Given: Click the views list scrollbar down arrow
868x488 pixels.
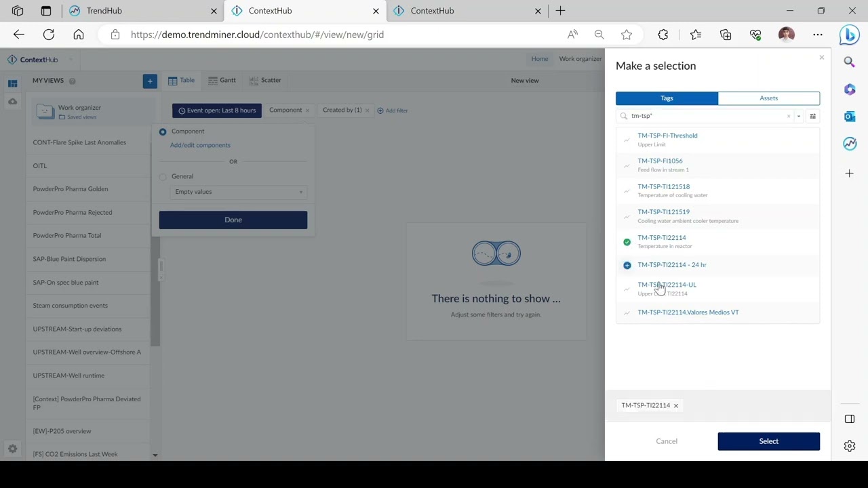Looking at the screenshot, I should (155, 455).
